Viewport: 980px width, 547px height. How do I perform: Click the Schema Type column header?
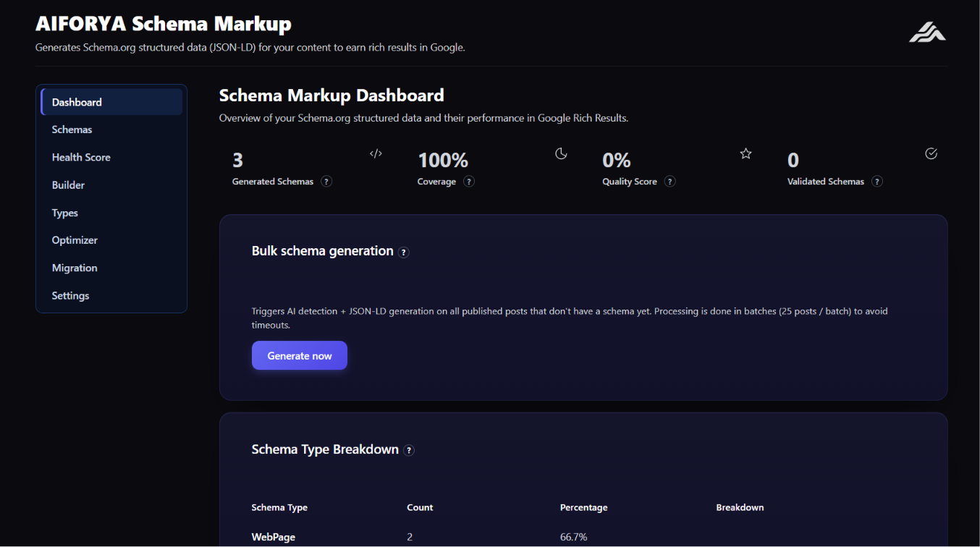point(279,507)
